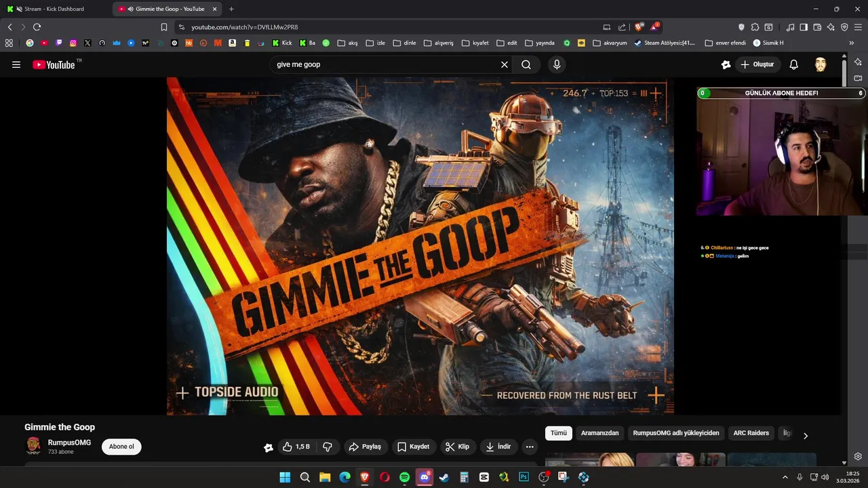The height and width of the screenshot is (488, 868).
Task: Expand the akvaryum bookmarks folder
Action: click(610, 43)
